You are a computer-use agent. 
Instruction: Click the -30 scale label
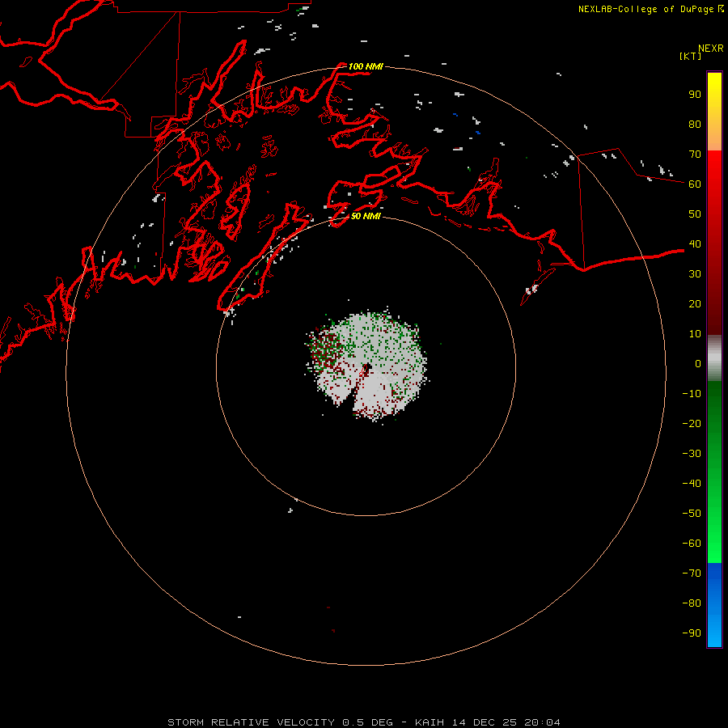(692, 454)
